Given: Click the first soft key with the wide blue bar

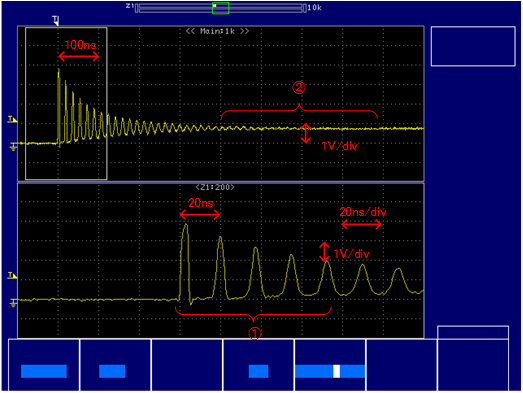Looking at the screenshot, I should click(x=44, y=365).
